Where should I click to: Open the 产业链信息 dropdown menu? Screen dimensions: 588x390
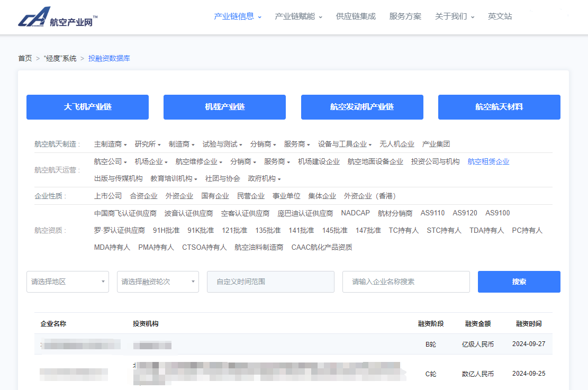pos(237,16)
